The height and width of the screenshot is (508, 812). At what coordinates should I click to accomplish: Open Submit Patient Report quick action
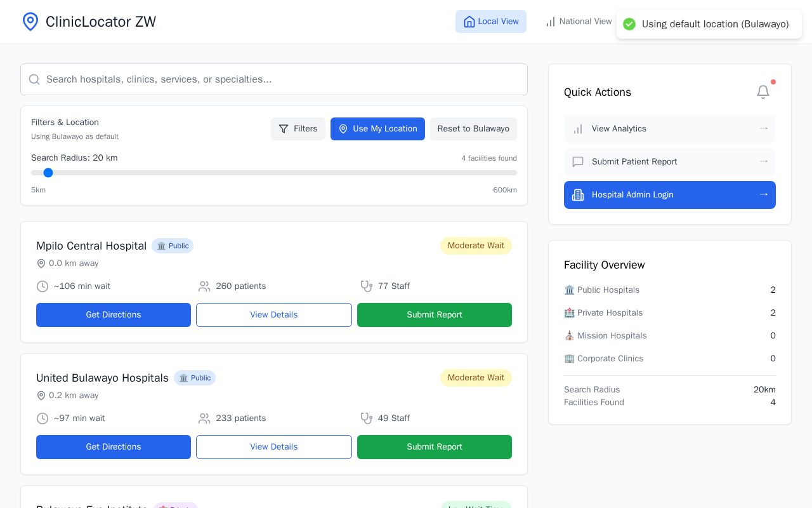(670, 162)
